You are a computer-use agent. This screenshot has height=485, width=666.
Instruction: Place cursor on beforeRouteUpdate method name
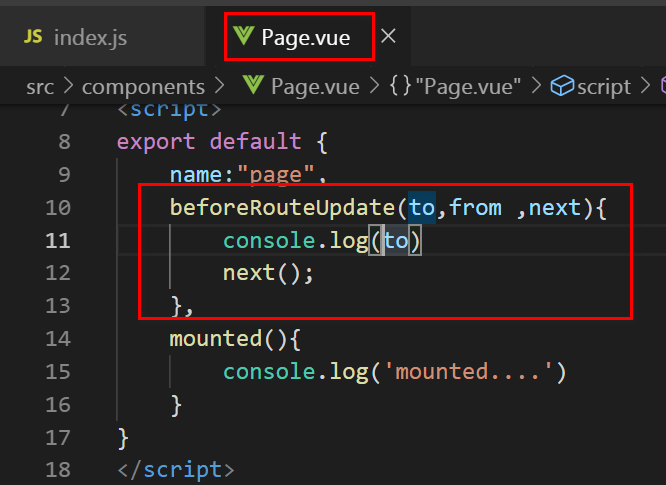[x=282, y=208]
